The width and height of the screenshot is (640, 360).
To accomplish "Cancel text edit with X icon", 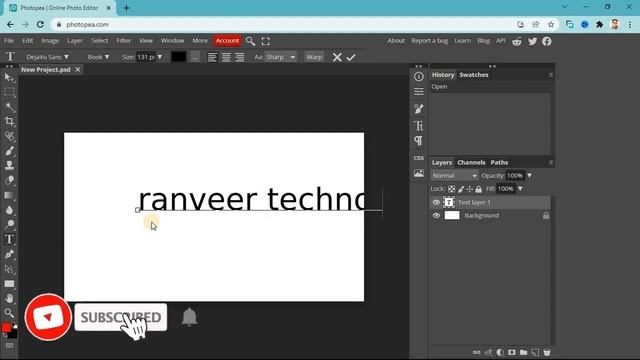I will coord(337,57).
